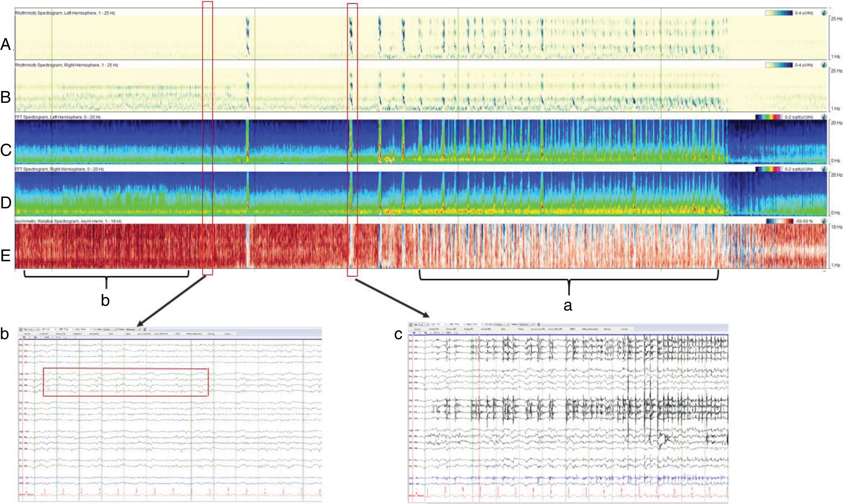Open info for Right Hemisphere Rhythmicity Spectrogram
Image resolution: width=844 pixels, height=504 pixels.
pos(824,65)
